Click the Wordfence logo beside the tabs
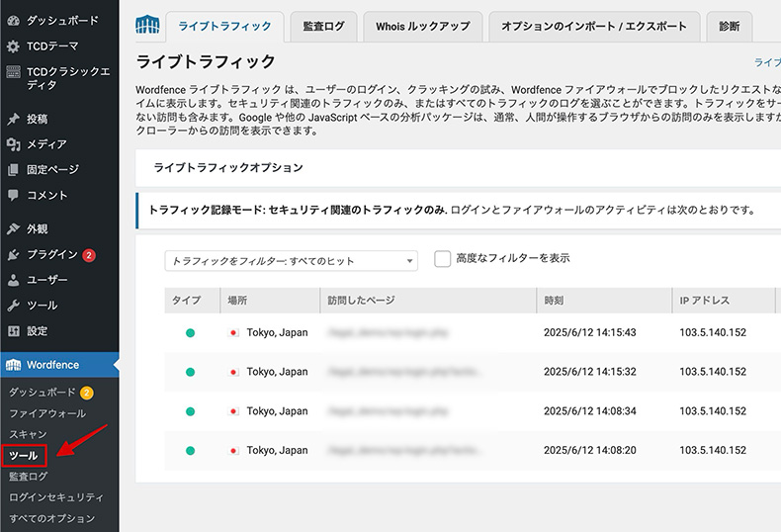The image size is (781, 532). point(147,24)
